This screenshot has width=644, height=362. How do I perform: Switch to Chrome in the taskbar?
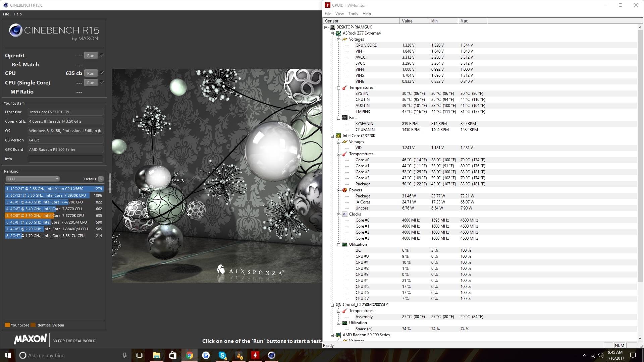tap(190, 355)
